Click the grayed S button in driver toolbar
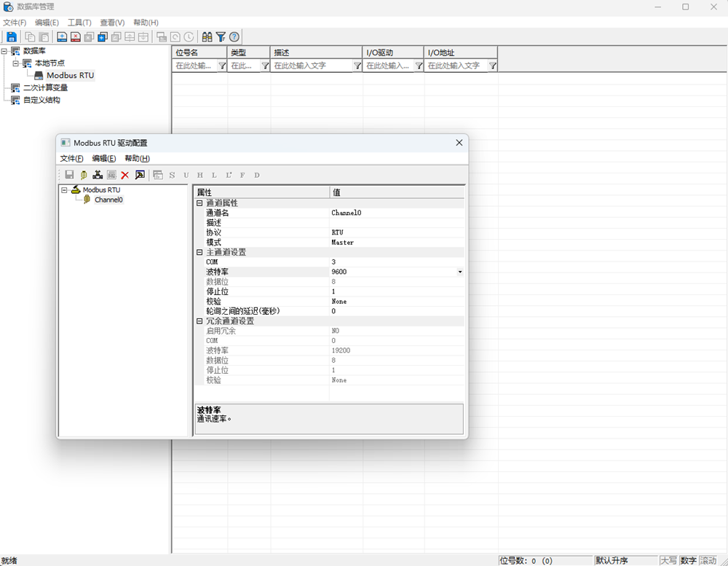Screen dimensions: 728x566 tap(173, 175)
